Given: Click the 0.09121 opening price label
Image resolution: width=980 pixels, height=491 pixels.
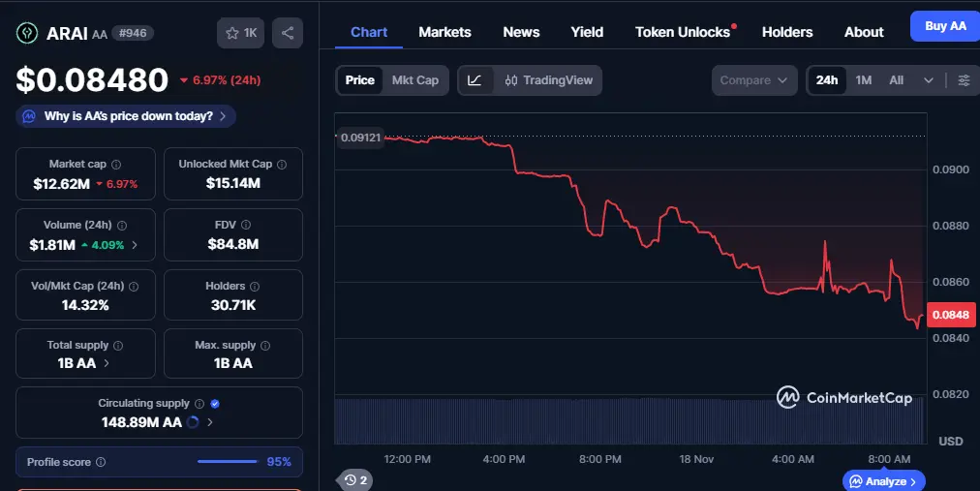Looking at the screenshot, I should coord(360,138).
